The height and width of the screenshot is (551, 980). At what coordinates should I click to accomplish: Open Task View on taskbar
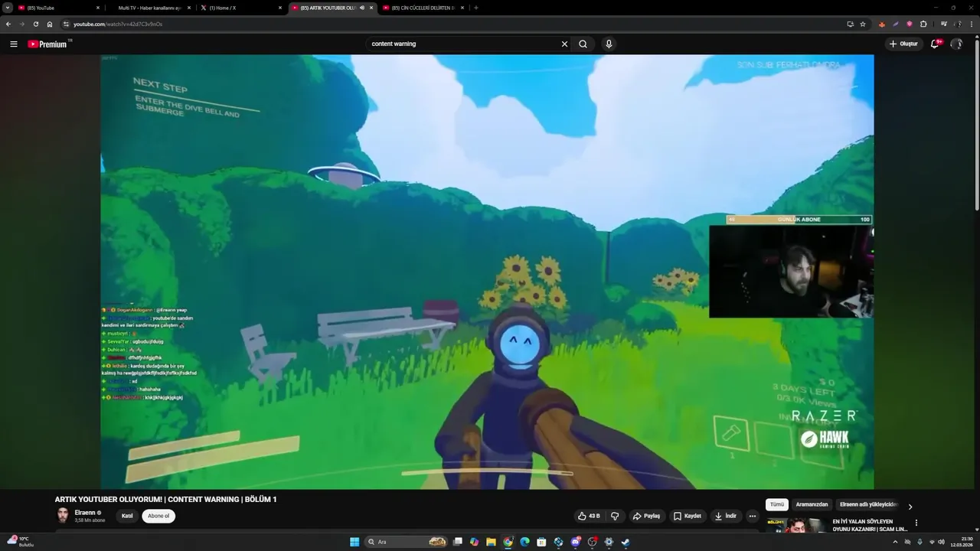457,542
